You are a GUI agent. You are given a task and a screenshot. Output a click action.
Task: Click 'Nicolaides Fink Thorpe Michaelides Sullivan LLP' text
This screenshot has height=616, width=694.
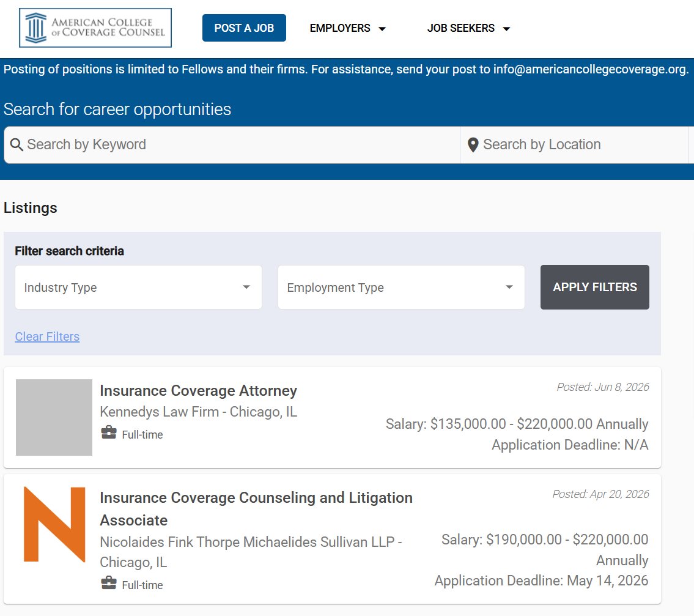[247, 542]
